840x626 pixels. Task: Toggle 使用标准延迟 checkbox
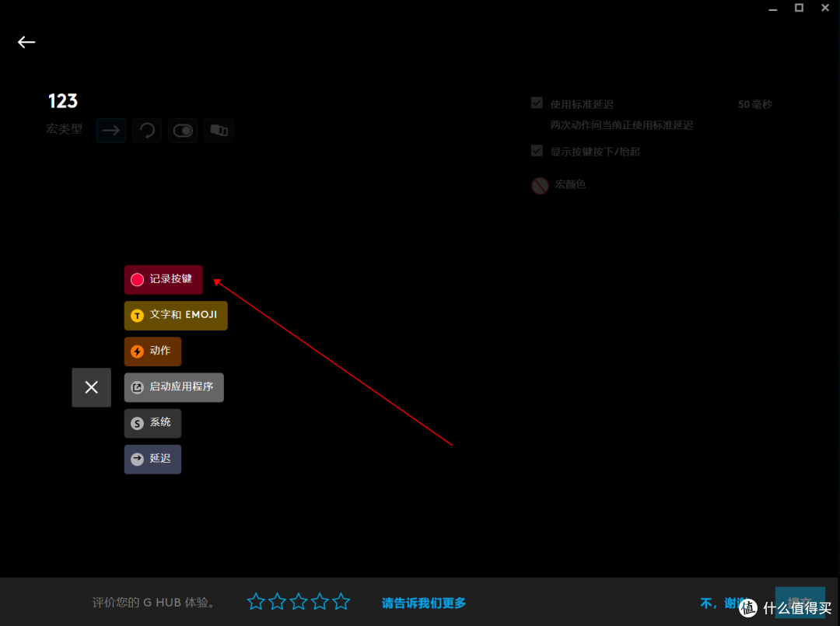point(537,103)
